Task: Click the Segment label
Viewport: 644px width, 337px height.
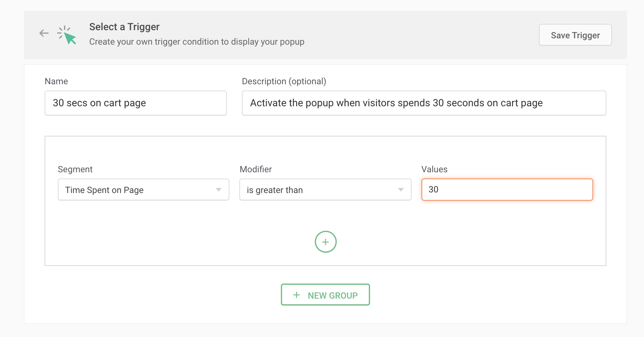Action: [75, 169]
